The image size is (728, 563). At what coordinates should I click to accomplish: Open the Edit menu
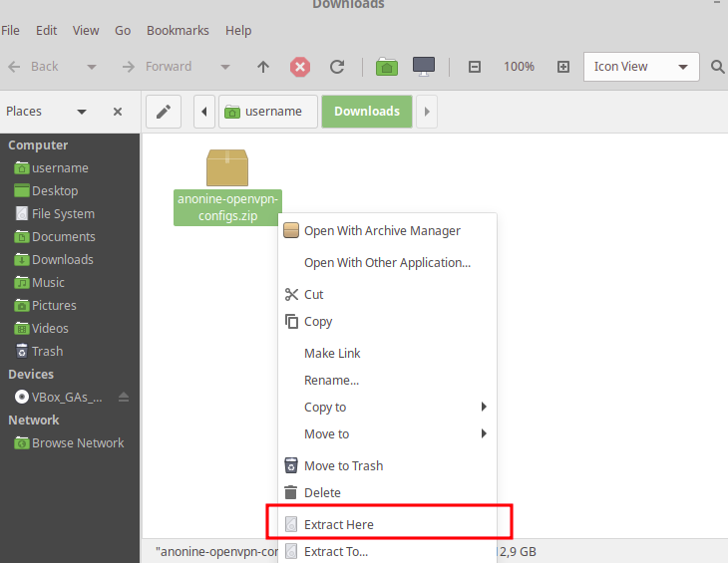point(47,31)
